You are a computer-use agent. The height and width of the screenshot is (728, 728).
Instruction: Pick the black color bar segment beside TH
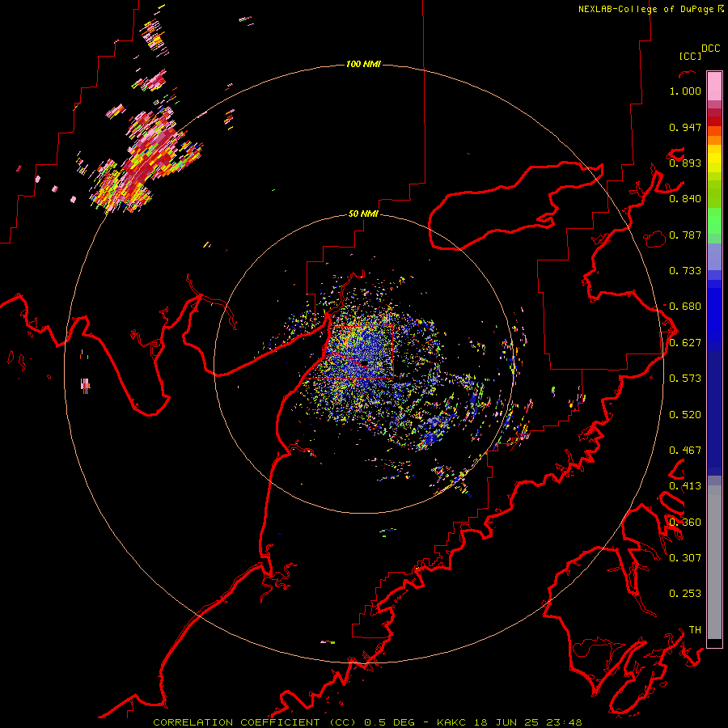click(x=714, y=643)
